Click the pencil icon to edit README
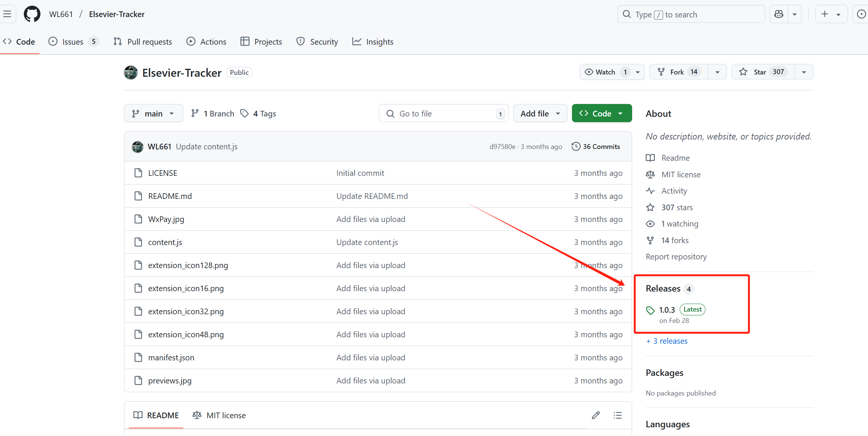Viewport: 868px width, 436px height. [x=596, y=415]
